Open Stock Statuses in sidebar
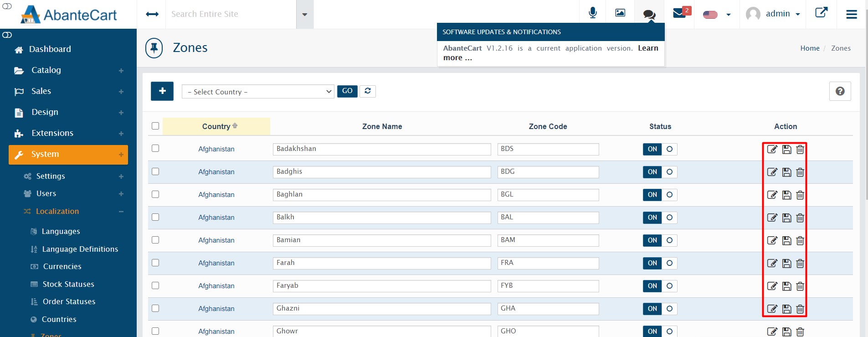 tap(68, 285)
